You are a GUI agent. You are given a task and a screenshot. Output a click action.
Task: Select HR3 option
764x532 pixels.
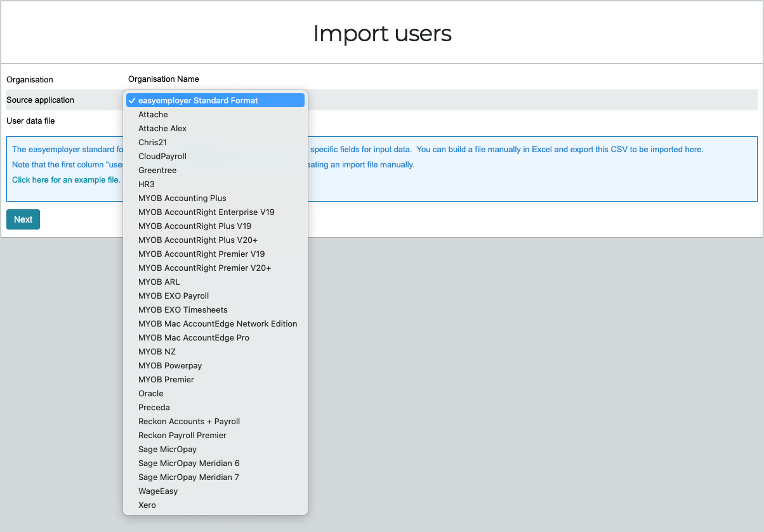215,184
